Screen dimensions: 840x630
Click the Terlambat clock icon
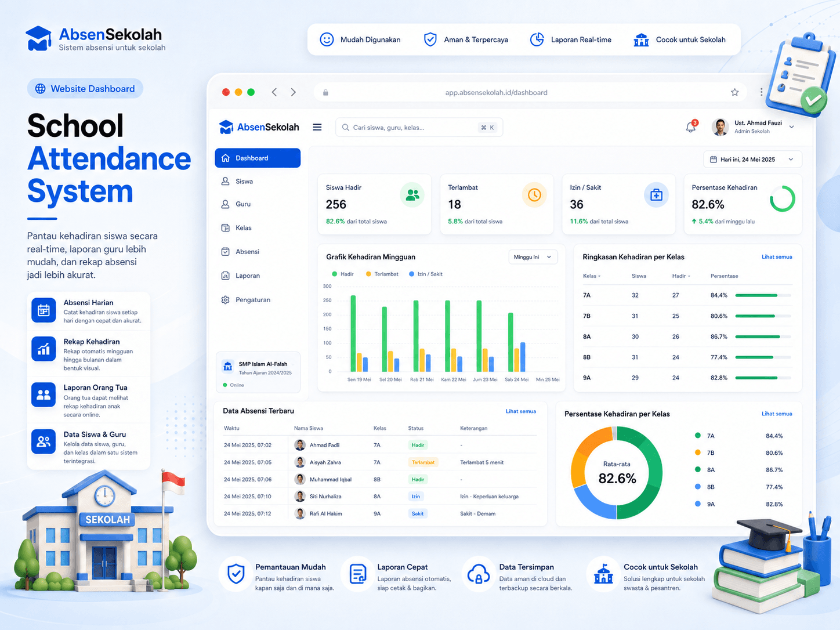(534, 195)
